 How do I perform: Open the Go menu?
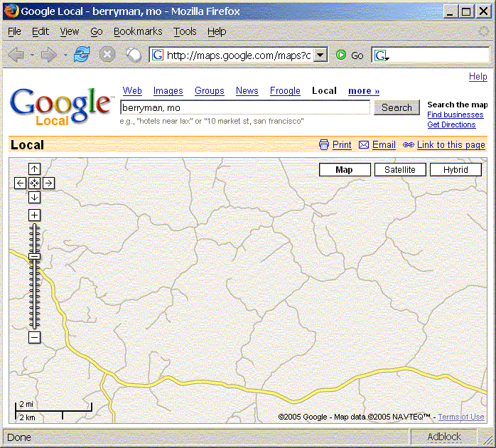coord(97,31)
